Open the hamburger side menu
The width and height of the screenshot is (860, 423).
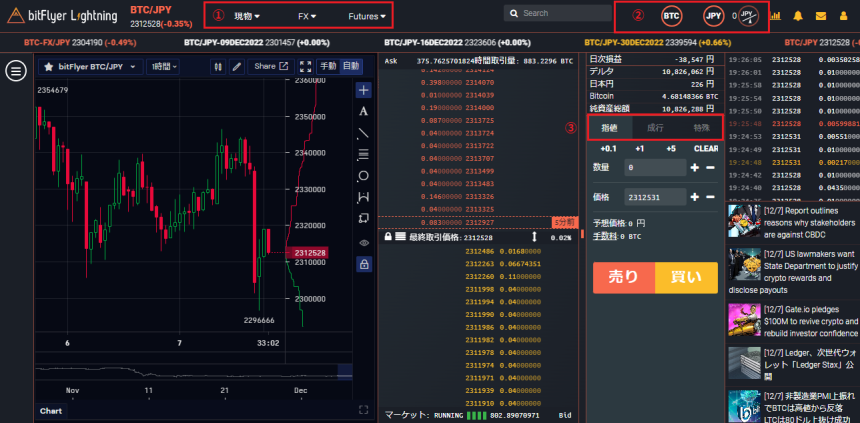point(16,70)
